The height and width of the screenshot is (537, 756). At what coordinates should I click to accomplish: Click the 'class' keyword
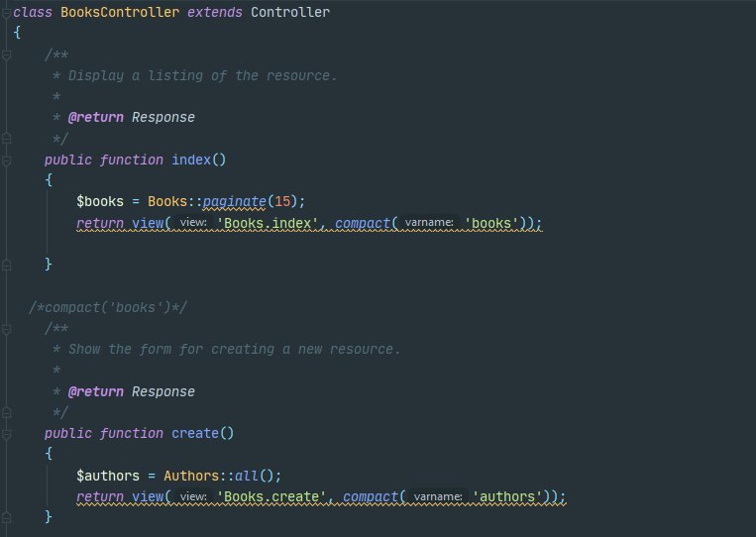click(x=33, y=12)
